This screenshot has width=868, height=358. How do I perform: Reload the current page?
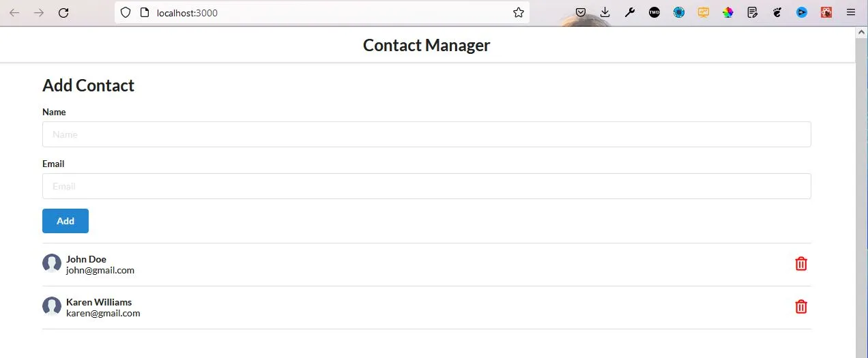click(x=63, y=12)
